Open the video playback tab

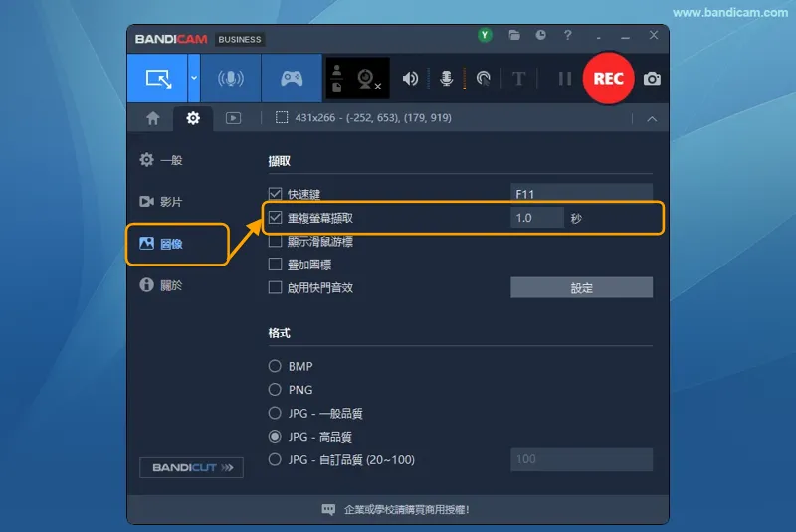click(x=233, y=118)
